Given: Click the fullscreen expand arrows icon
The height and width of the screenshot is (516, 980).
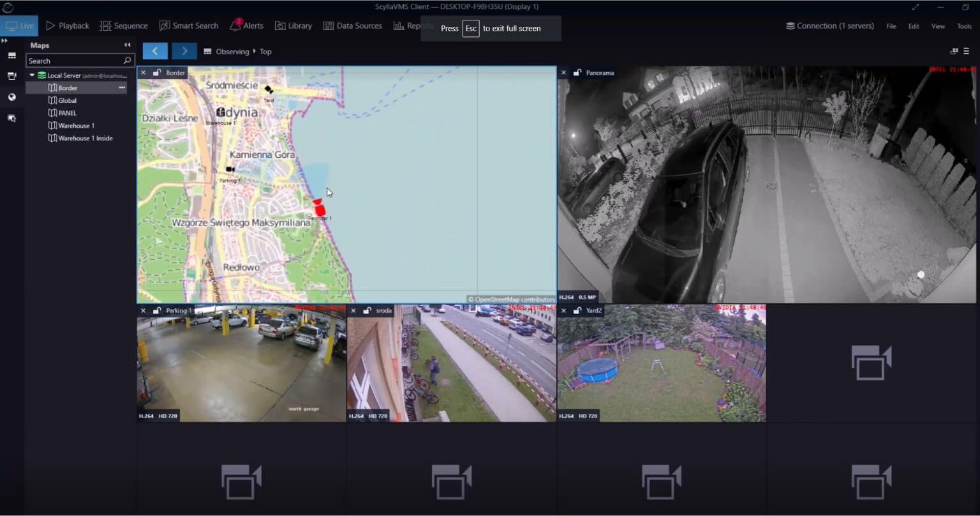Looking at the screenshot, I should [x=916, y=7].
